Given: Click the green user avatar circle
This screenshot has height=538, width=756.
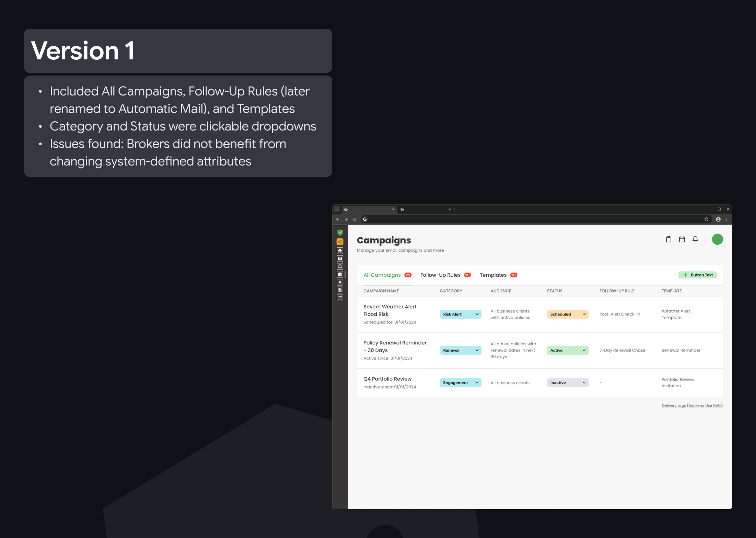Looking at the screenshot, I should coord(717,239).
